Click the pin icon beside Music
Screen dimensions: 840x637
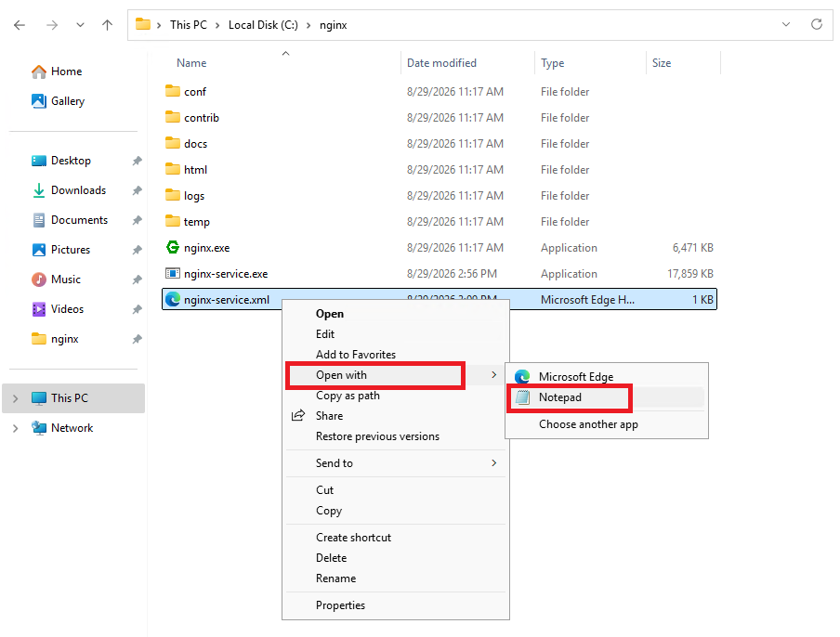point(138,279)
